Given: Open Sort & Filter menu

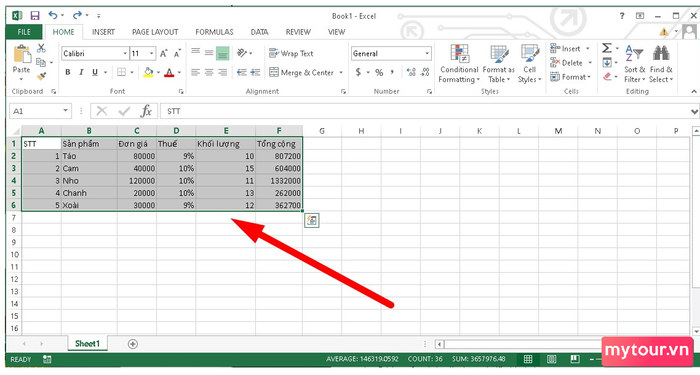Looking at the screenshot, I should point(634,64).
